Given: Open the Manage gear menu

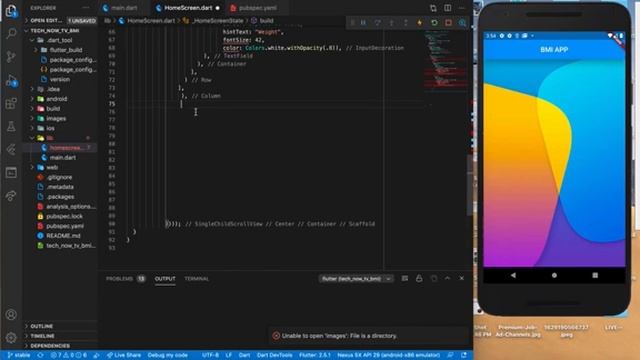Looking at the screenshot, I should coord(11,338).
